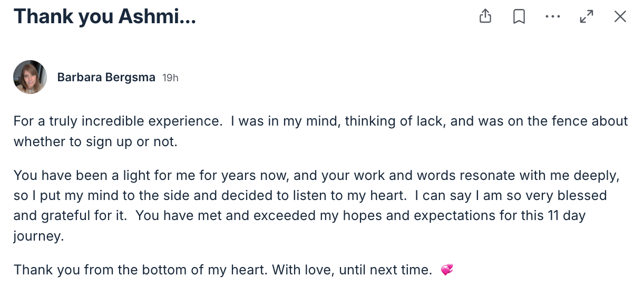
Task: Click Barbara Bergsma's profile photo
Action: [x=30, y=77]
